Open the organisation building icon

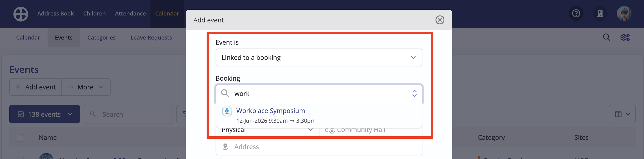pos(600,14)
